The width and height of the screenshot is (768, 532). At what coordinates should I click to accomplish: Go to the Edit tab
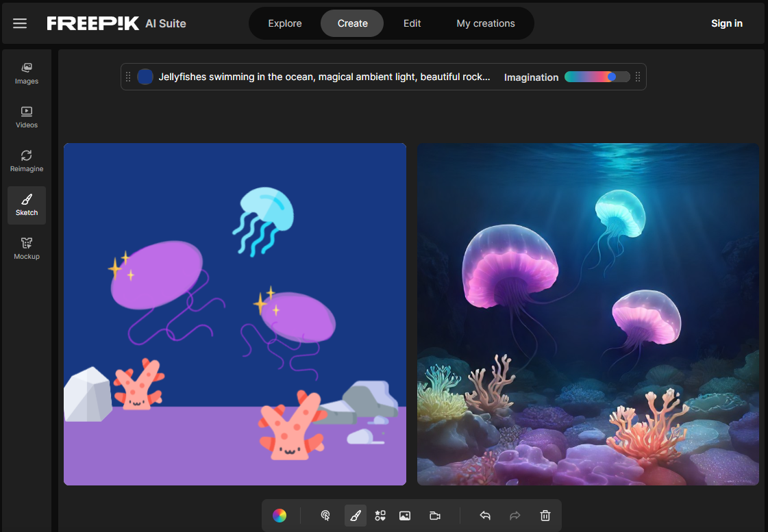pyautogui.click(x=412, y=23)
